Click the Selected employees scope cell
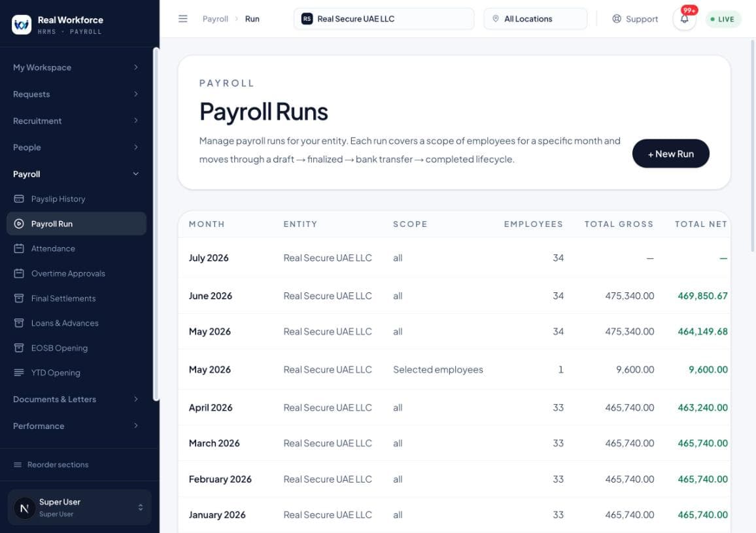 [438, 370]
